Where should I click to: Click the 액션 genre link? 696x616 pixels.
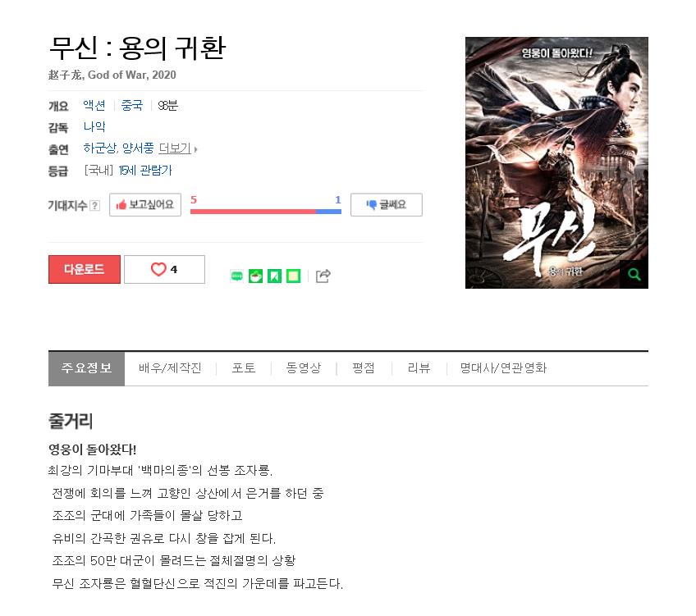click(94, 106)
